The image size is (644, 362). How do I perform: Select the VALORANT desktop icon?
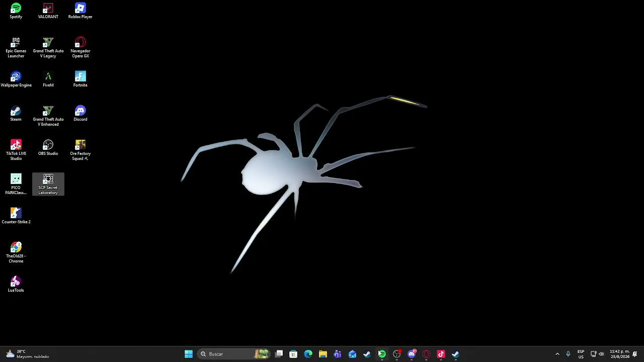pyautogui.click(x=48, y=11)
